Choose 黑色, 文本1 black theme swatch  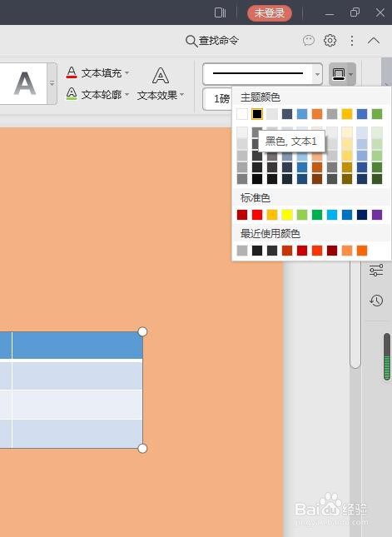coord(257,114)
